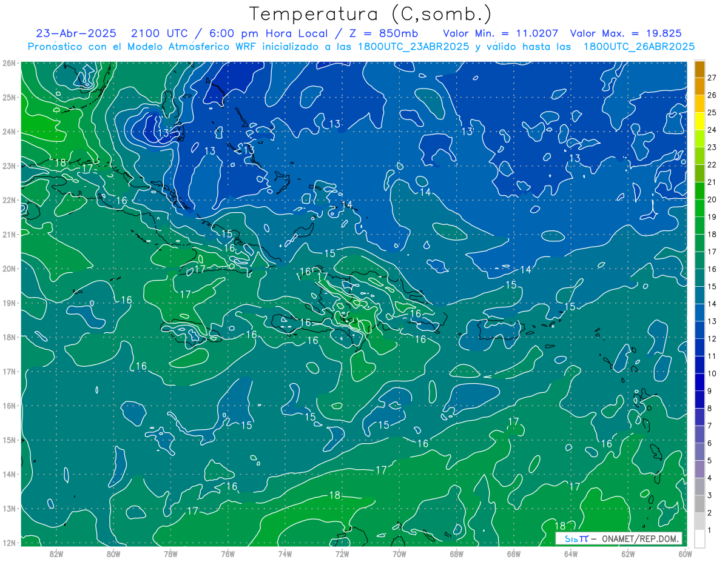
Task: Click color scale label 5
Action: (x=709, y=460)
